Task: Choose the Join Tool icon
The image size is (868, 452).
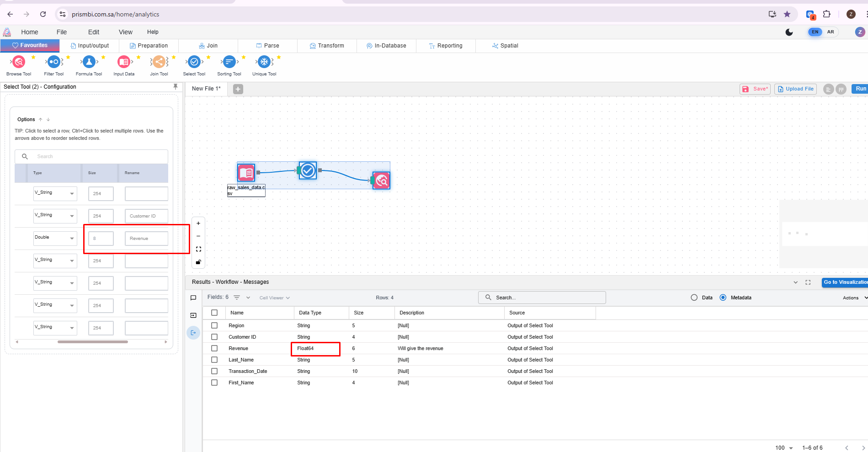Action: pos(159,62)
